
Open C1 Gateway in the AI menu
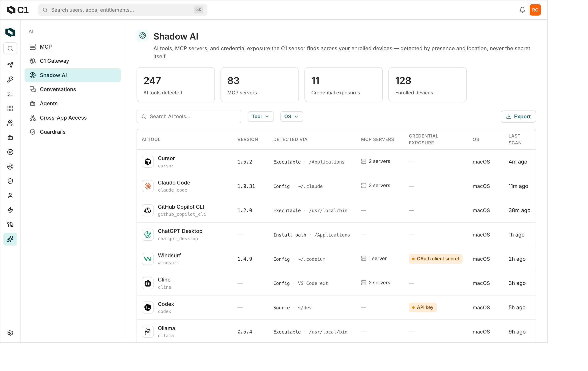pos(73,61)
